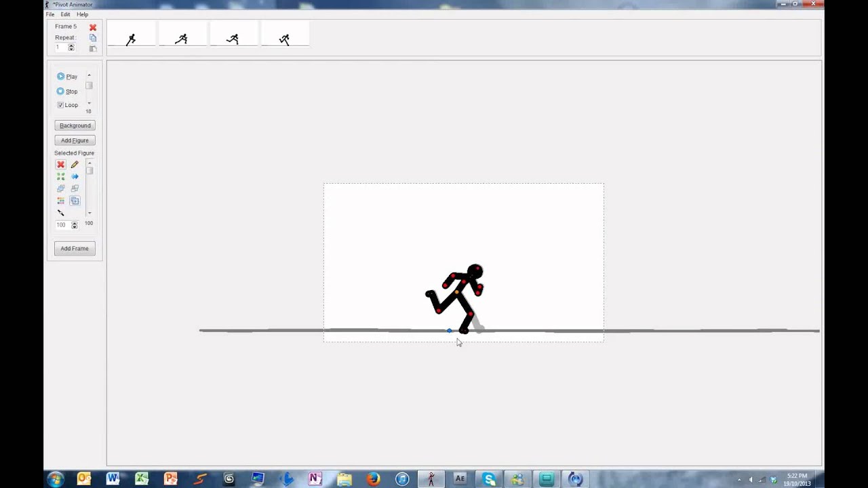868x488 pixels.
Task: Click opacity slider up arrow
Action: pyautogui.click(x=89, y=163)
